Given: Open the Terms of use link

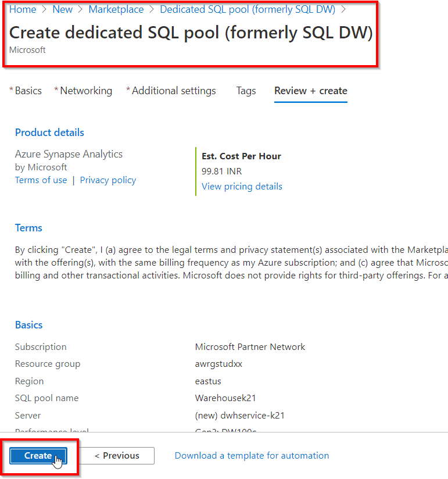Looking at the screenshot, I should coord(41,180).
